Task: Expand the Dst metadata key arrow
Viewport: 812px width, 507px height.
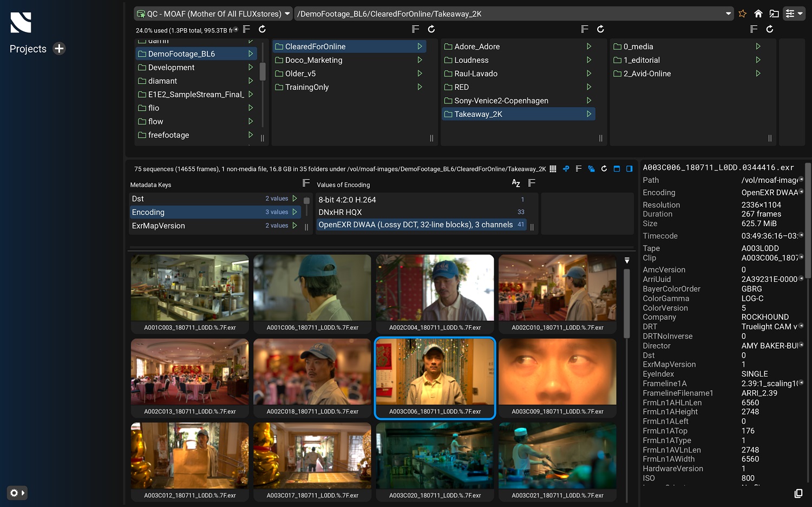Action: 295,199
